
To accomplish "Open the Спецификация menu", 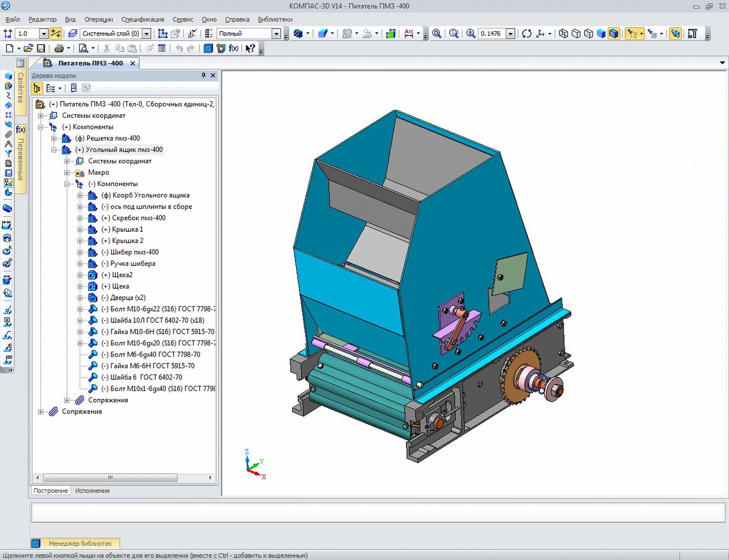I will (143, 20).
